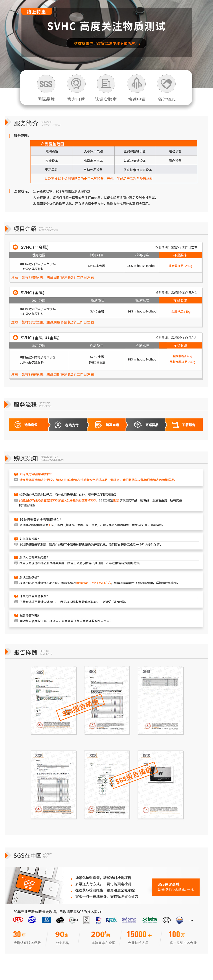
Task: Click the SGS在线商城 orange button
Action: click(176, 887)
